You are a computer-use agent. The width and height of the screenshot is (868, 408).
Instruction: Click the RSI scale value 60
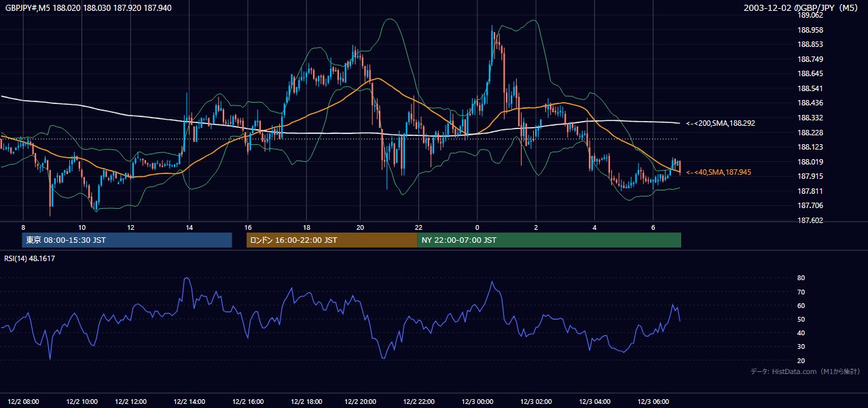point(801,306)
